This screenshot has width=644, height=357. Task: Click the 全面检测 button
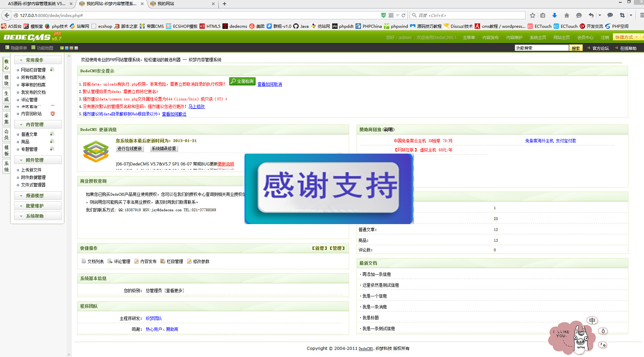tap(242, 81)
